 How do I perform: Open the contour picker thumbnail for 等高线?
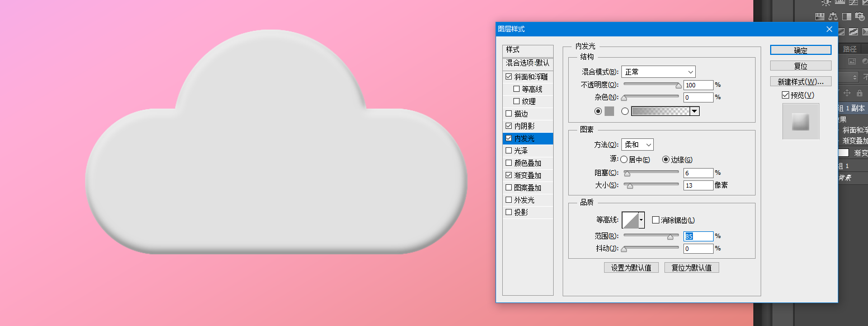point(630,220)
